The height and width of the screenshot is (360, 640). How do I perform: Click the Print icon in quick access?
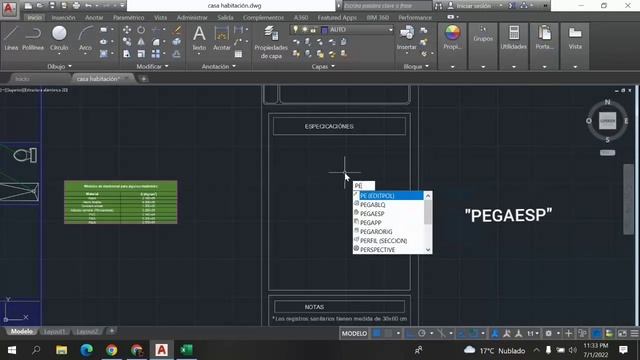76,5
